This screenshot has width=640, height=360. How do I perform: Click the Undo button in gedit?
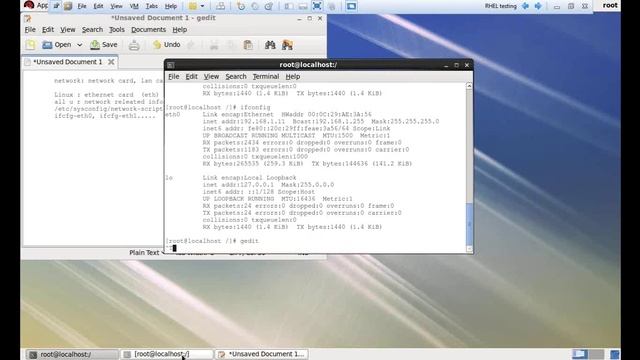coord(167,45)
